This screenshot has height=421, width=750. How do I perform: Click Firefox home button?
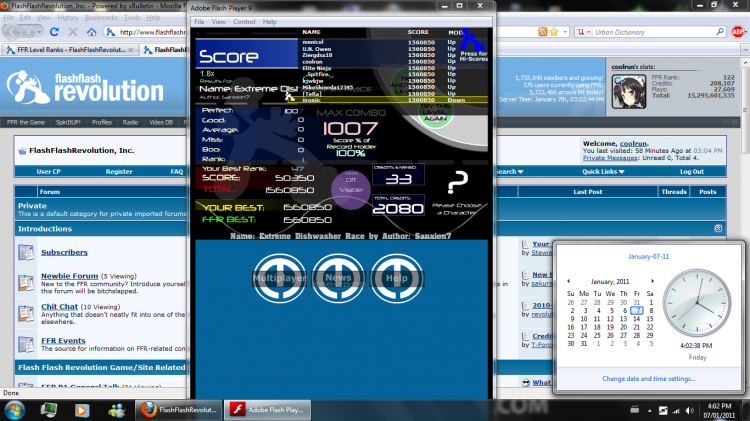[x=91, y=32]
